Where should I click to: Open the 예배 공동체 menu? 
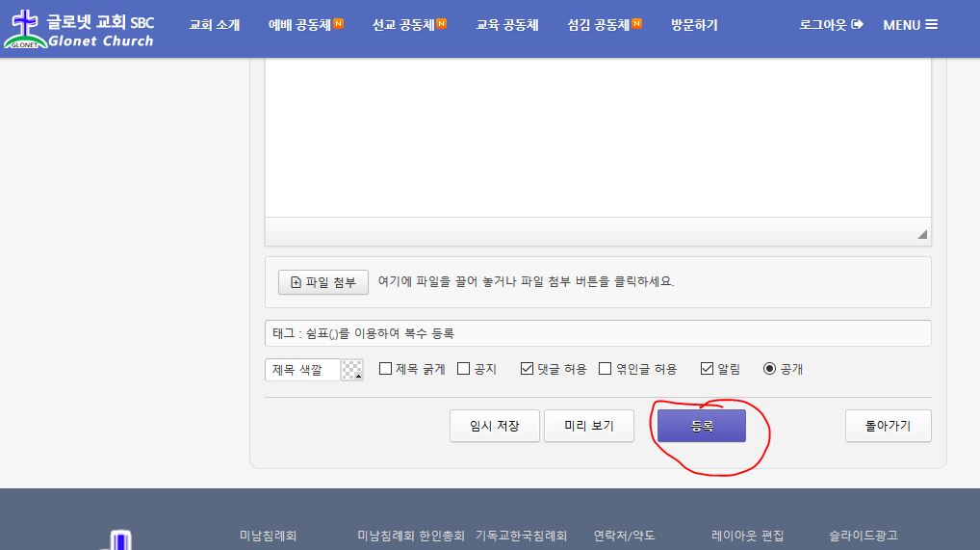[305, 25]
